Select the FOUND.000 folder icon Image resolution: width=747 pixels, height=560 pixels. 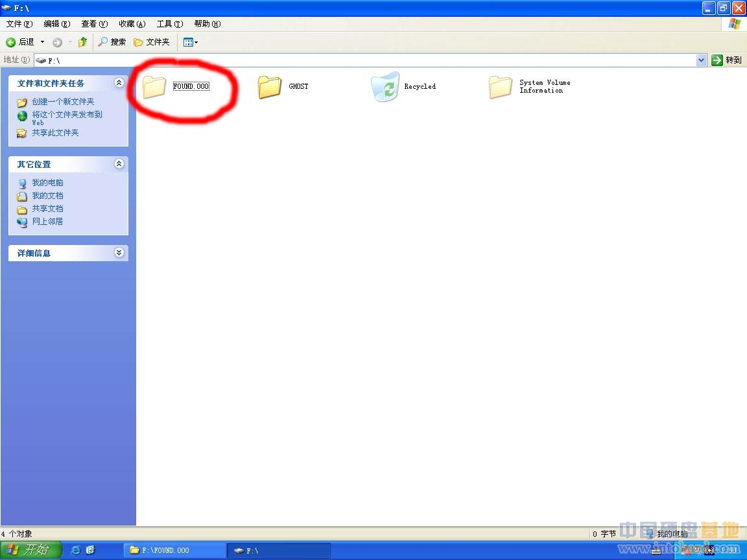tap(154, 87)
